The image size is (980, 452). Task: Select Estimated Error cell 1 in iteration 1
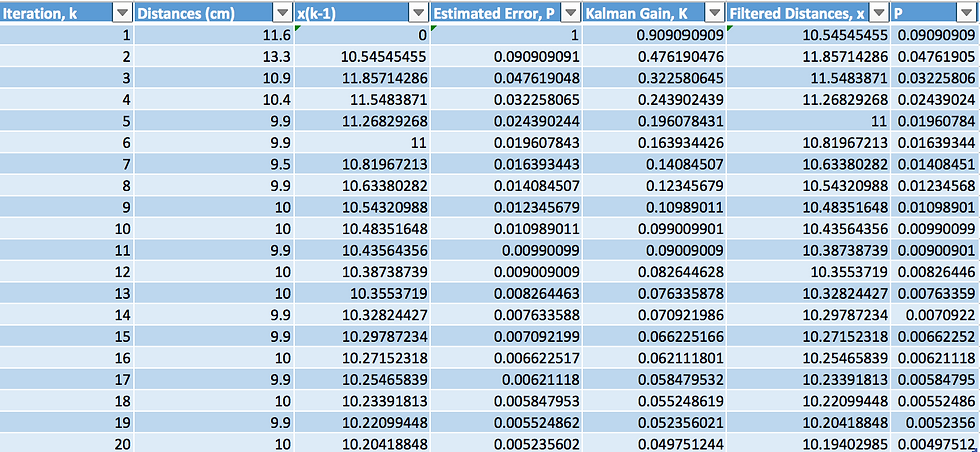click(x=506, y=35)
